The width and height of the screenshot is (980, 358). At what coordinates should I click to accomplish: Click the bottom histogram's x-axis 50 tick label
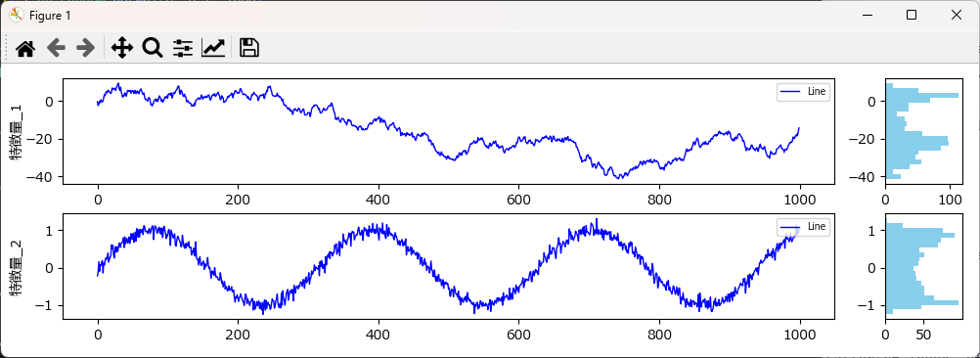tap(923, 336)
